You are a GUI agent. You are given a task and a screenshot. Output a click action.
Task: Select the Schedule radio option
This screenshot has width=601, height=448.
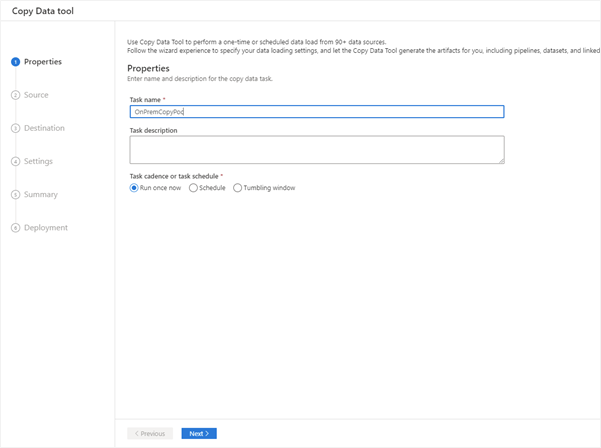(x=193, y=188)
